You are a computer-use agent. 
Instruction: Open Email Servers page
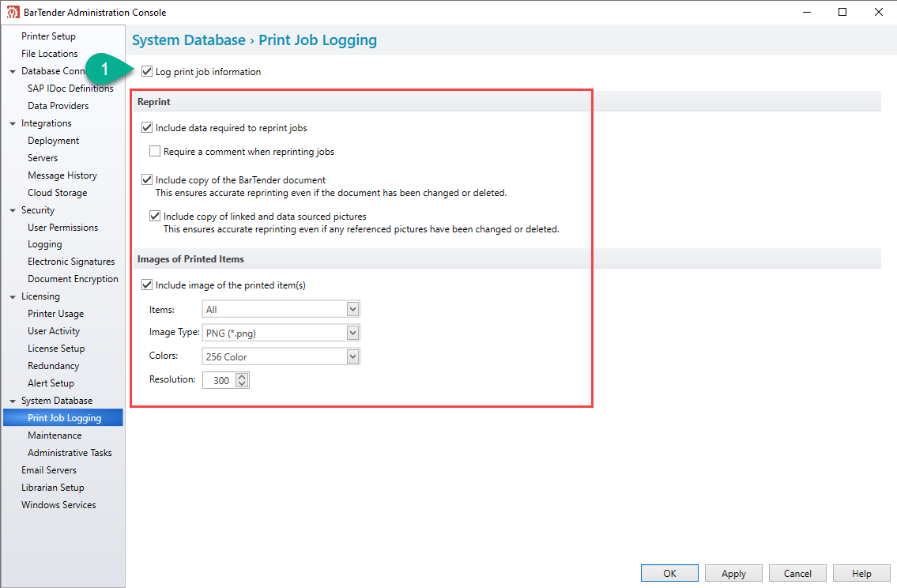[x=49, y=470]
